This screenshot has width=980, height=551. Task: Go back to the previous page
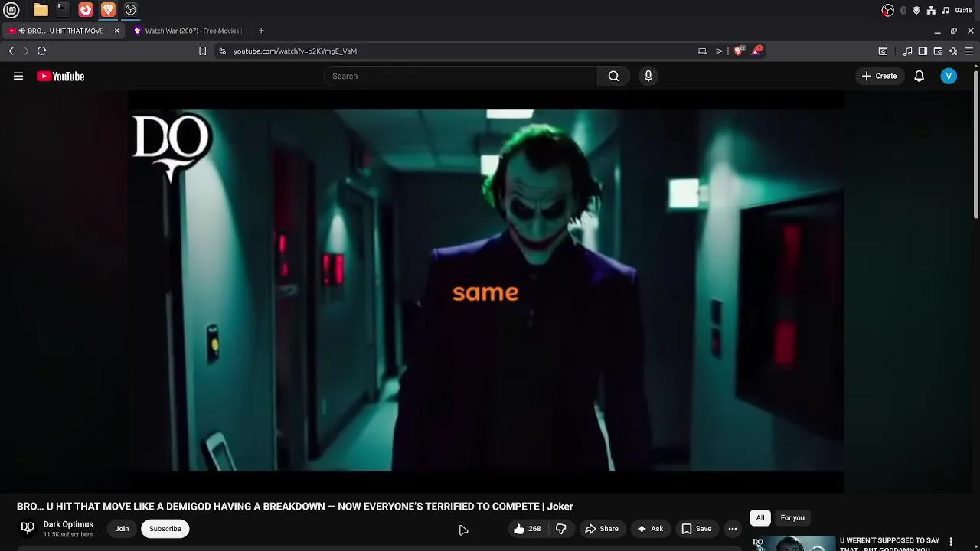click(11, 51)
